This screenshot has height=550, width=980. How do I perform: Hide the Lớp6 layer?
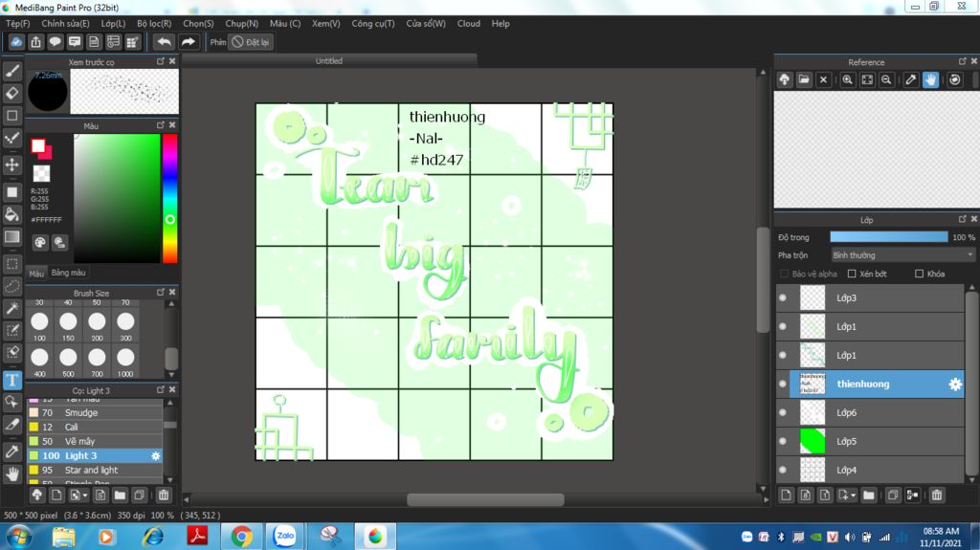(783, 412)
